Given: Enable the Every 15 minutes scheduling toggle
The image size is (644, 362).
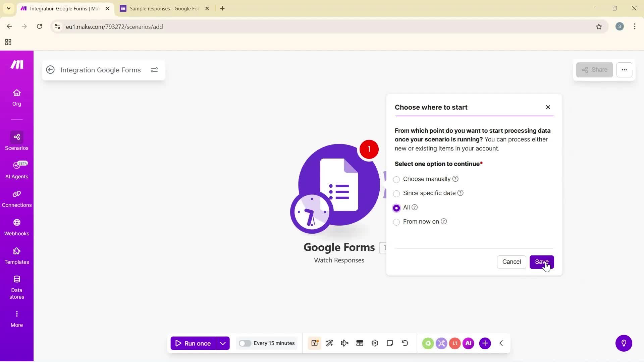Looking at the screenshot, I should [x=245, y=343].
